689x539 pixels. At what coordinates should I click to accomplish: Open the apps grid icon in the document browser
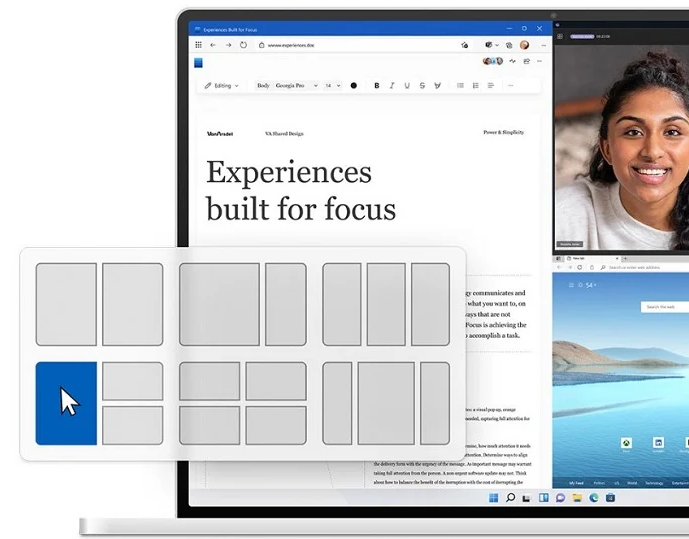tap(199, 45)
